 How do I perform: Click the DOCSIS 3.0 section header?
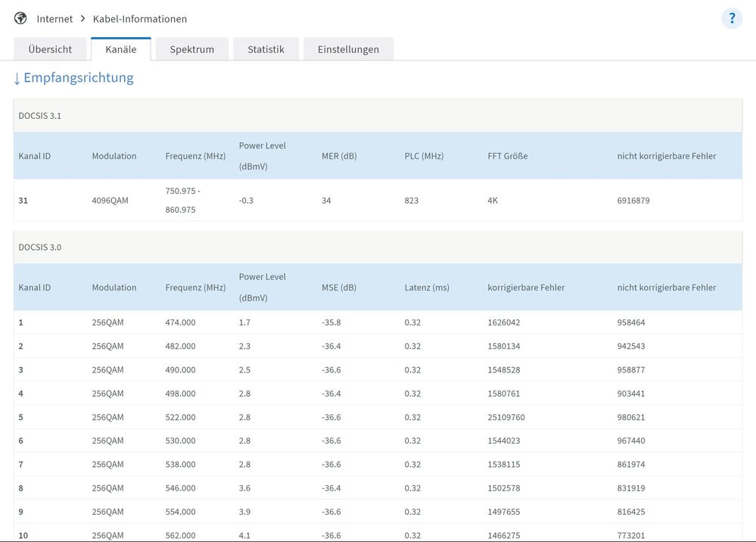[40, 247]
